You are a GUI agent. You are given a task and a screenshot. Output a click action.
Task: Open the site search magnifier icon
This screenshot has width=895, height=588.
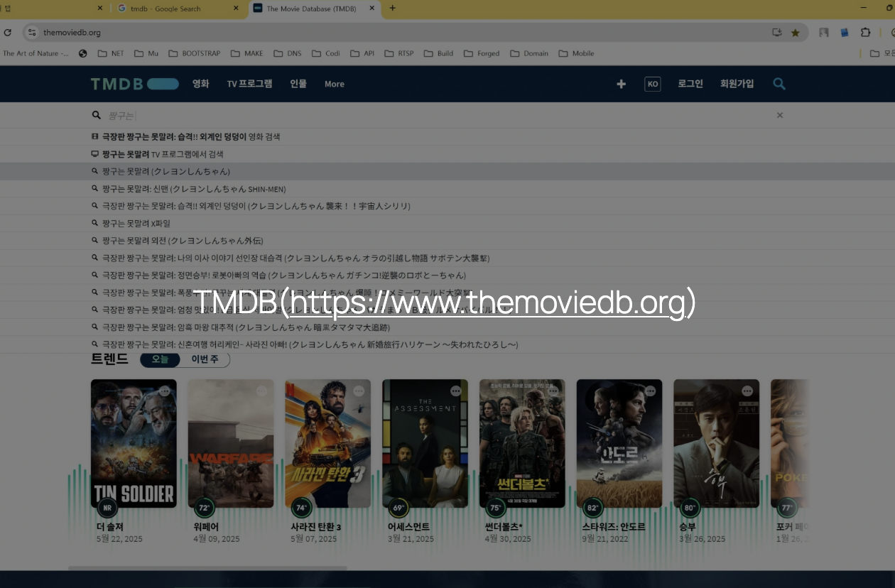click(779, 84)
